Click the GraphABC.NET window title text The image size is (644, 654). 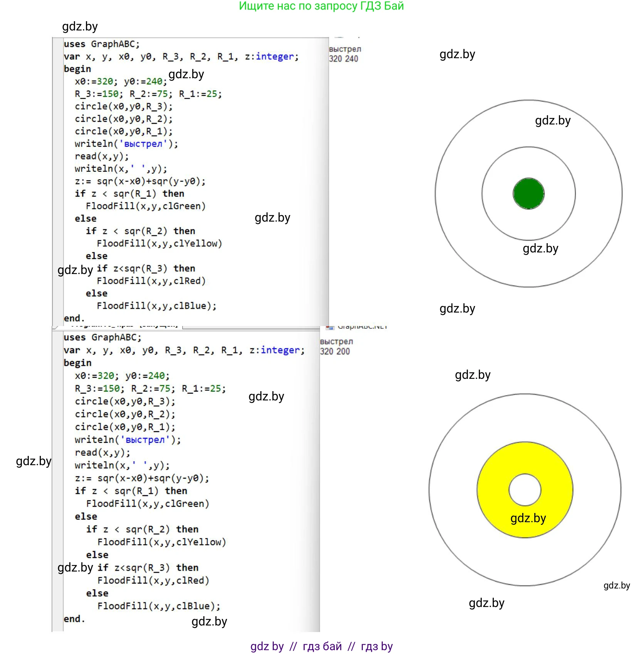point(362,327)
